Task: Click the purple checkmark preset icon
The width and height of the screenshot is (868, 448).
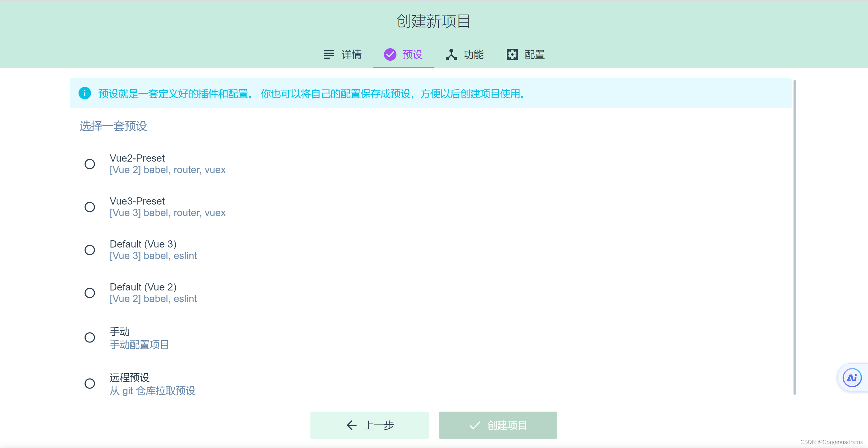Action: [390, 54]
